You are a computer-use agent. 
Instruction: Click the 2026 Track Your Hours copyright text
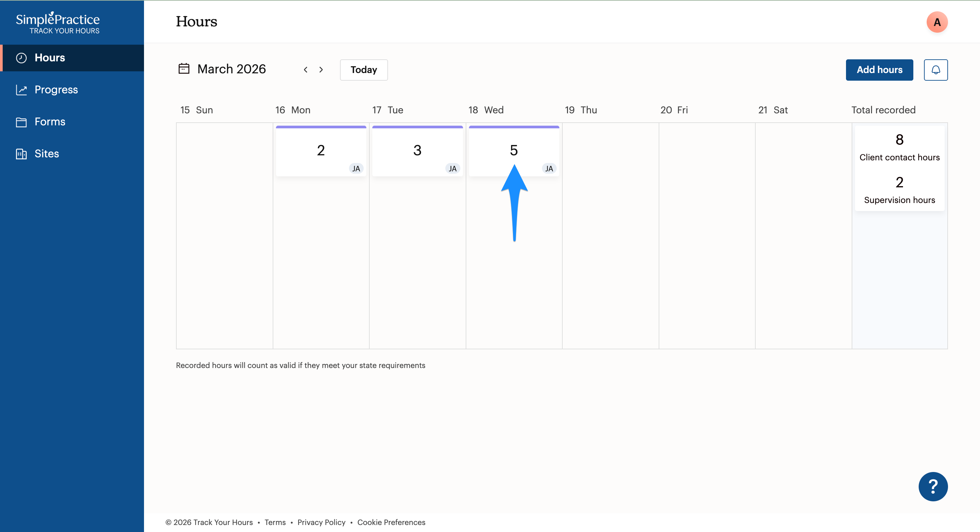click(209, 522)
